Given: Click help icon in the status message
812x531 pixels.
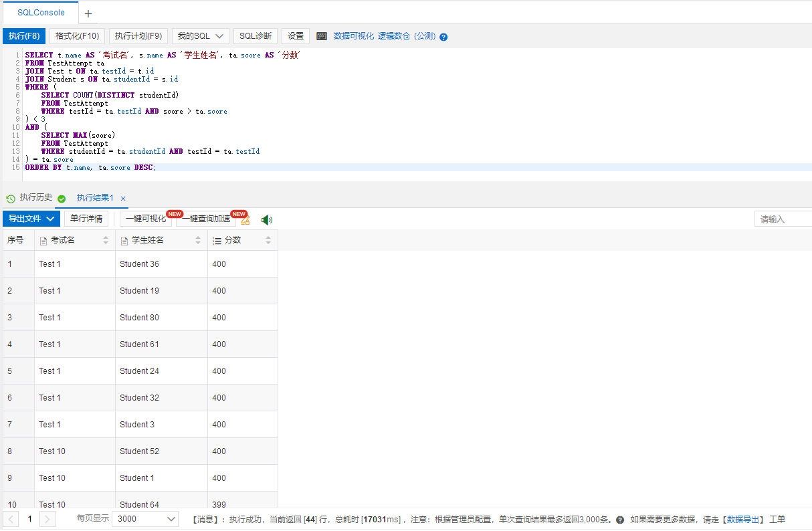Looking at the screenshot, I should pyautogui.click(x=620, y=520).
